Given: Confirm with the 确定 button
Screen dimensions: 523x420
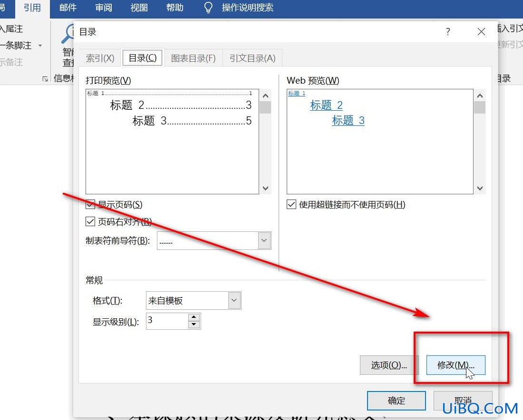Looking at the screenshot, I should coord(396,401).
